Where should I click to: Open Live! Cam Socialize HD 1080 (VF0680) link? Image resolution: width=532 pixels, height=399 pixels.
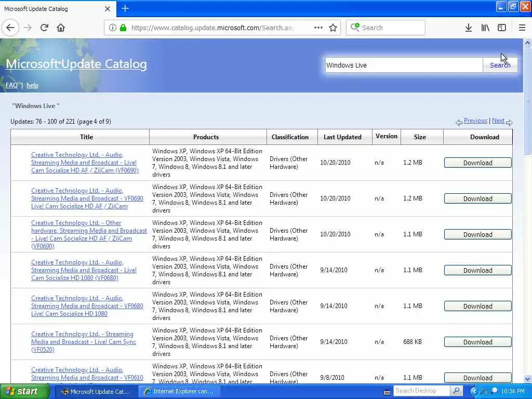(x=84, y=270)
